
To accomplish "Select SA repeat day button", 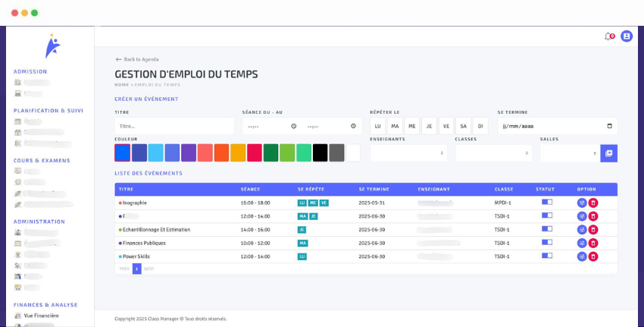I will pyautogui.click(x=463, y=126).
